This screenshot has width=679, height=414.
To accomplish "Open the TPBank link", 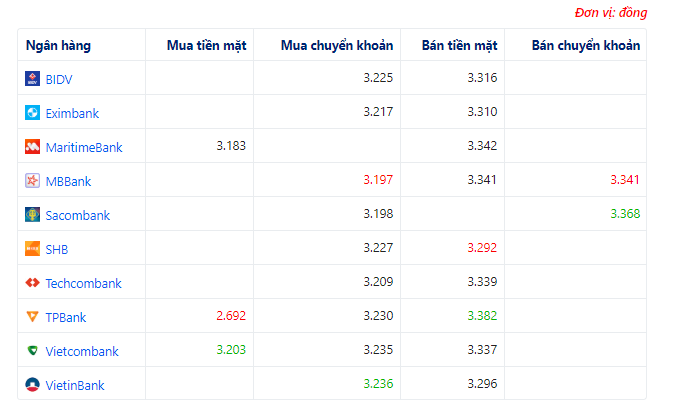I will click(66, 317).
